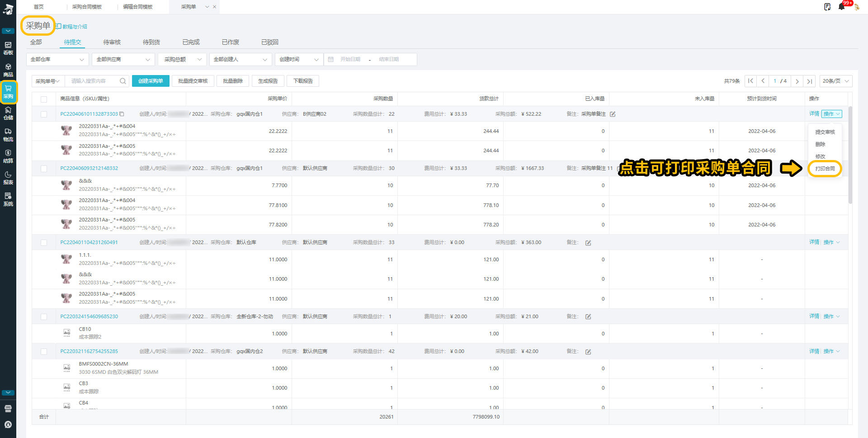Click the 下载报告 button
This screenshot has width=868, height=438.
[x=303, y=81]
